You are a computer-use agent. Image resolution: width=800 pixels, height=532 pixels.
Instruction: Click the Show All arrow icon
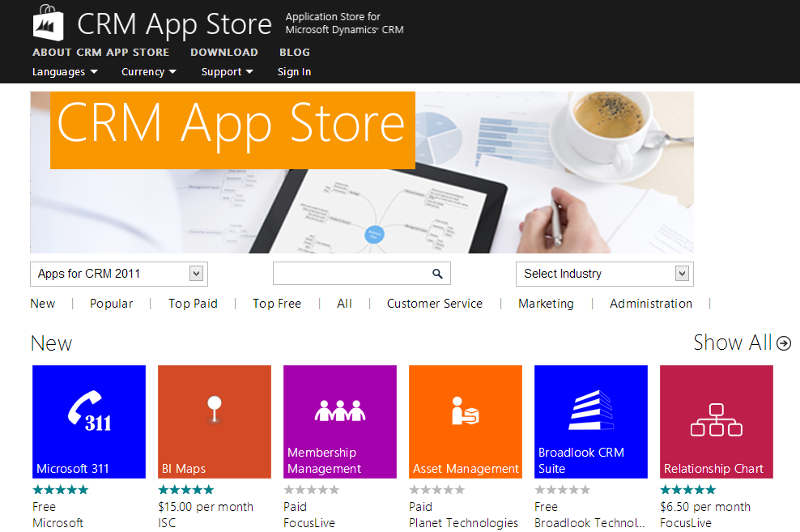click(784, 343)
